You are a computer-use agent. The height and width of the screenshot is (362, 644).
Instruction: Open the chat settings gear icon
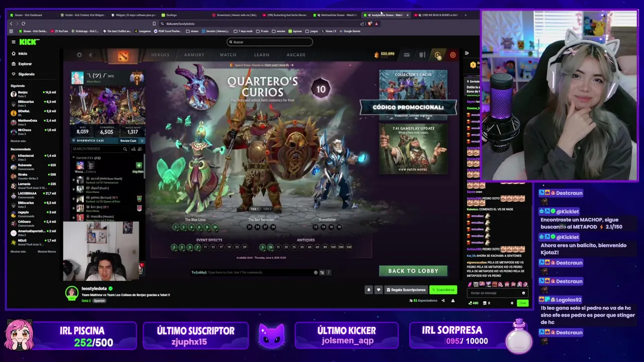512,303
